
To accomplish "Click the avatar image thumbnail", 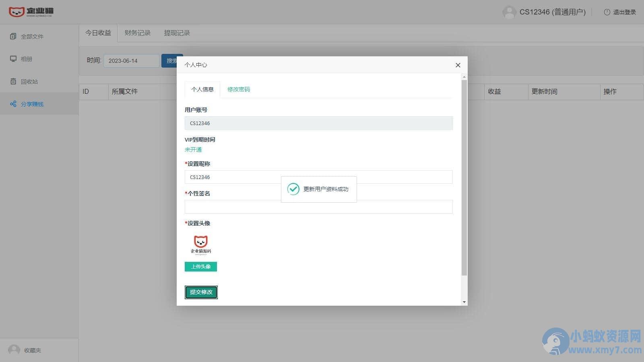I will tap(201, 245).
